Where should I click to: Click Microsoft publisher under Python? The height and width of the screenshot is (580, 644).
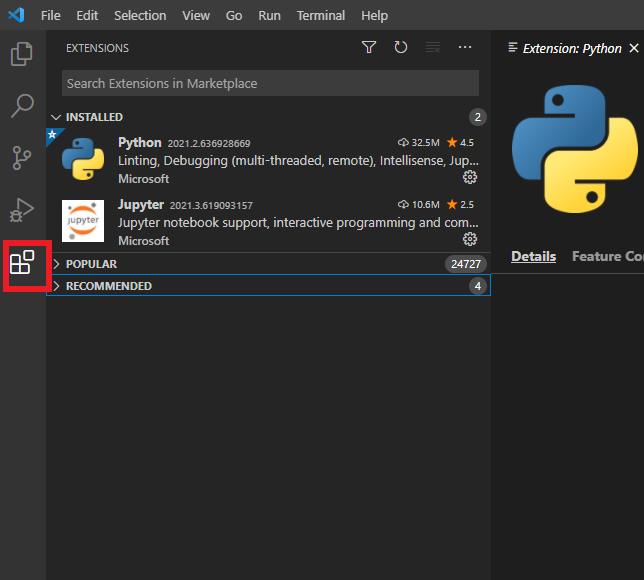coord(143,179)
